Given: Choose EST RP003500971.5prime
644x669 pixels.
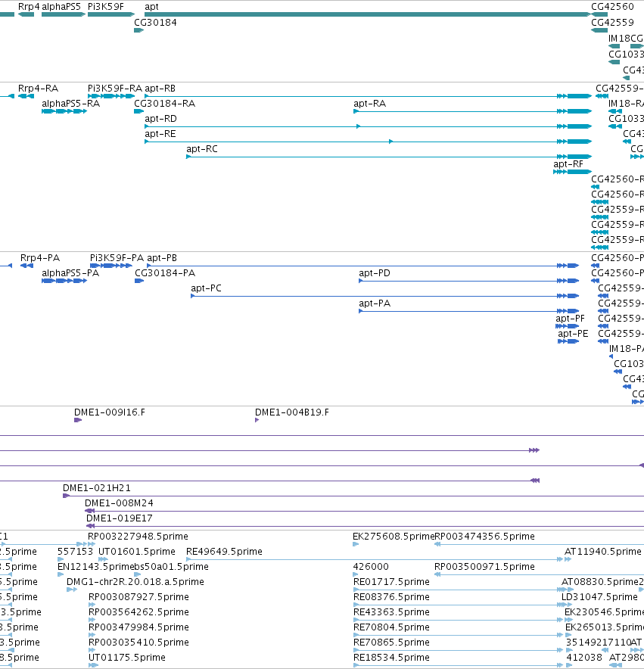Looking at the screenshot, I should pos(484,567).
